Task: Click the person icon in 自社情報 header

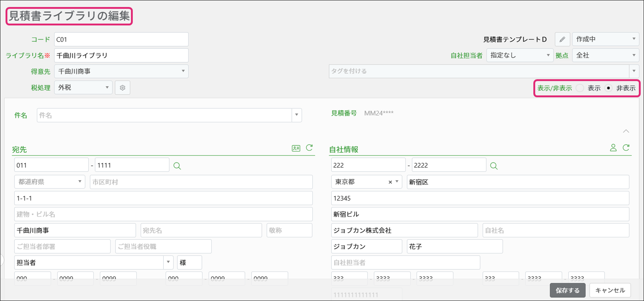Action: 613,148
